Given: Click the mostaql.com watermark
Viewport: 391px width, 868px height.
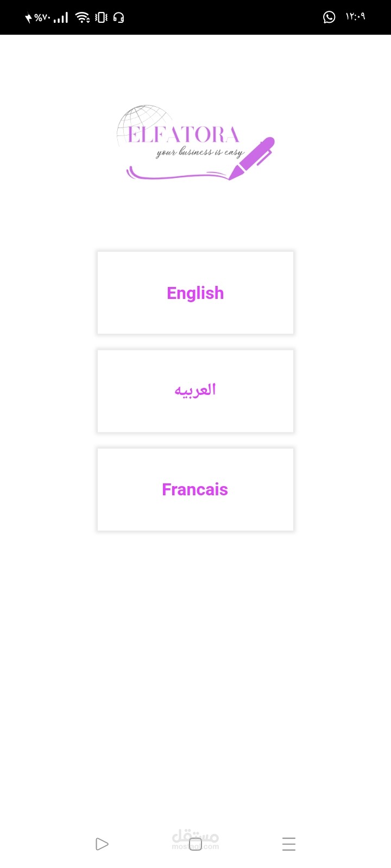Looking at the screenshot, I should tap(195, 840).
